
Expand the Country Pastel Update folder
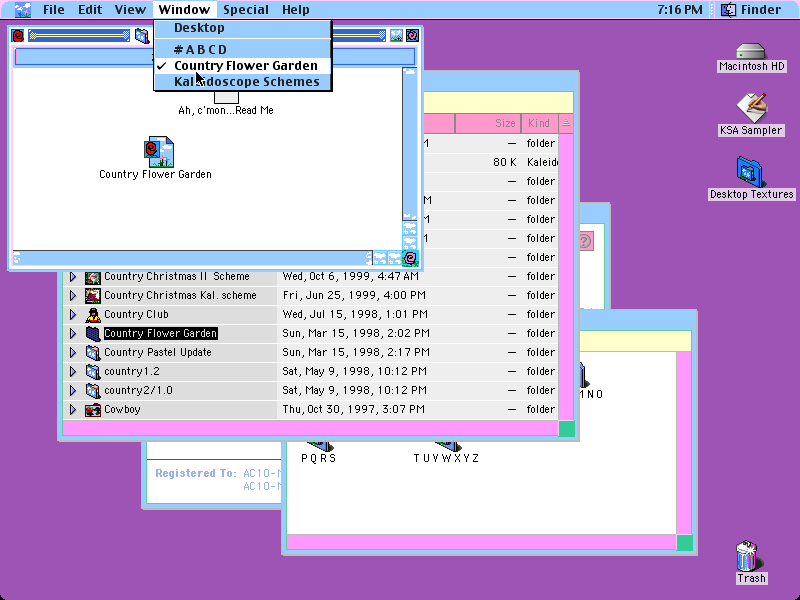[x=73, y=353]
